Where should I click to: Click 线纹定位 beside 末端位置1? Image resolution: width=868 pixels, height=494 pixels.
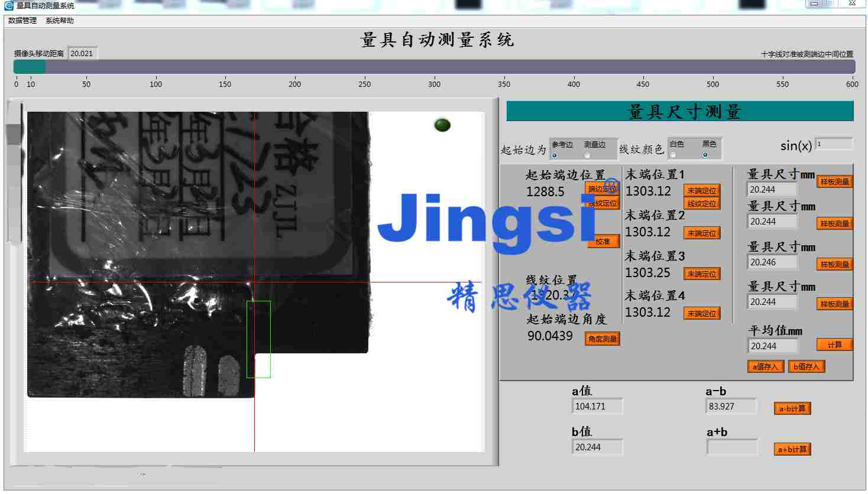[702, 203]
